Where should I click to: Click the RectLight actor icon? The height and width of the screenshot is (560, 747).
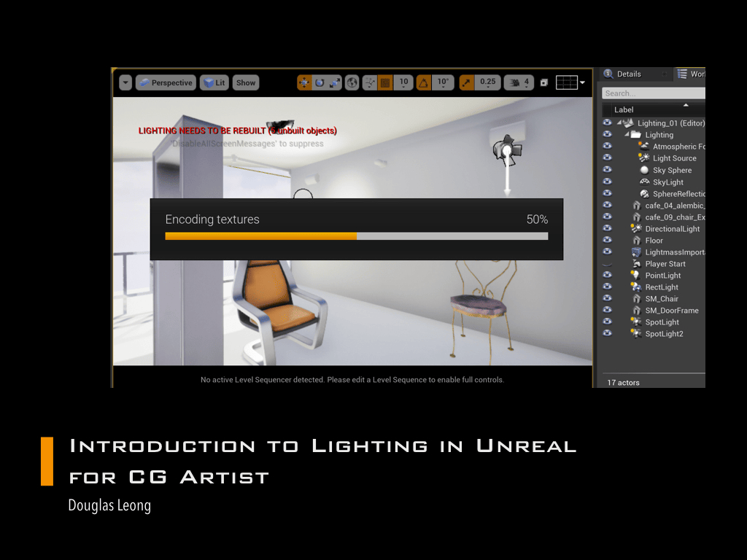(636, 287)
